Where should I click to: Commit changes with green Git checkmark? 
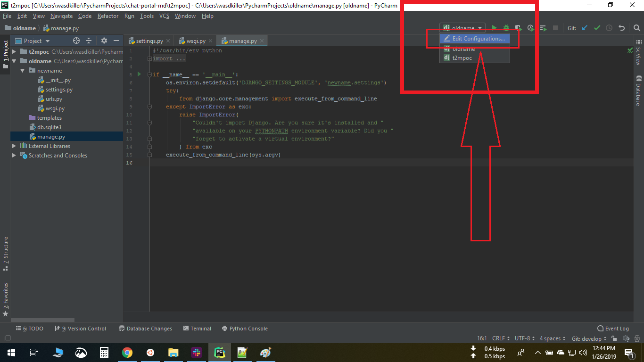click(597, 28)
